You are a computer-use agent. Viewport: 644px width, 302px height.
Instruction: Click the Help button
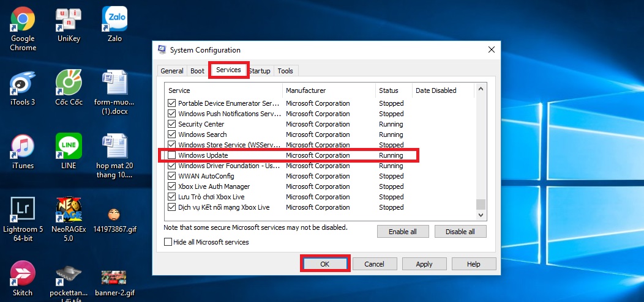tap(474, 264)
